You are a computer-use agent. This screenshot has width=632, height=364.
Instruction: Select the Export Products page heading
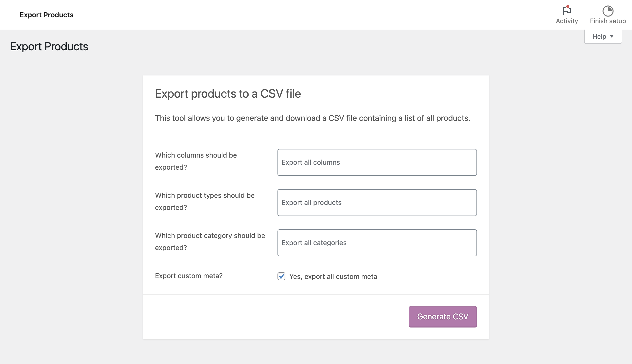tap(49, 46)
